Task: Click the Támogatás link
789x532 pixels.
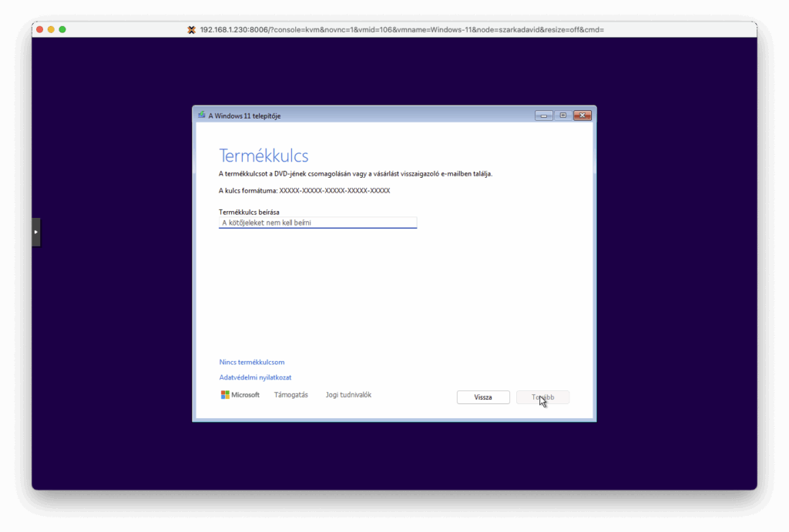Action: [x=290, y=395]
